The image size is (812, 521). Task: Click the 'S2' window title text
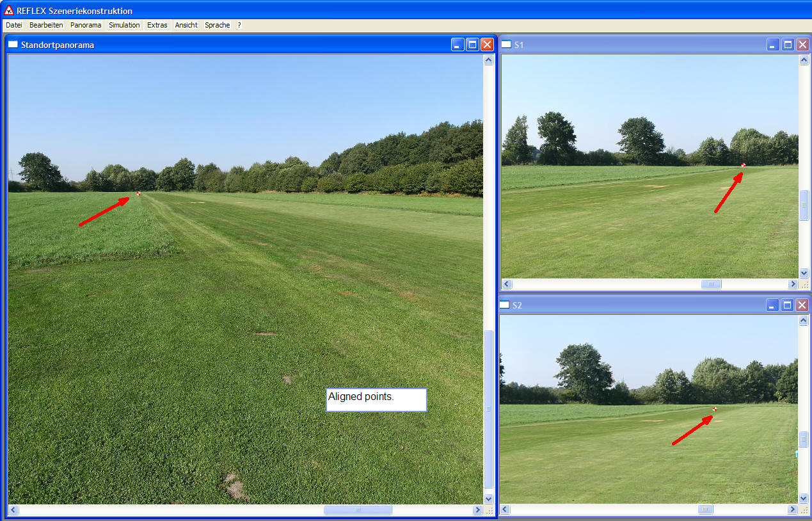click(518, 305)
